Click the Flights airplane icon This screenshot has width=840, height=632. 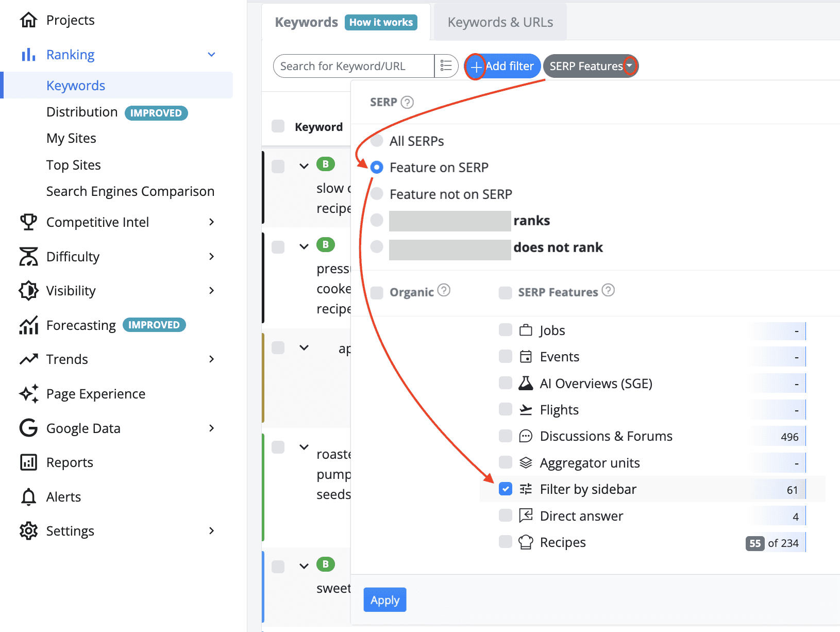(526, 410)
